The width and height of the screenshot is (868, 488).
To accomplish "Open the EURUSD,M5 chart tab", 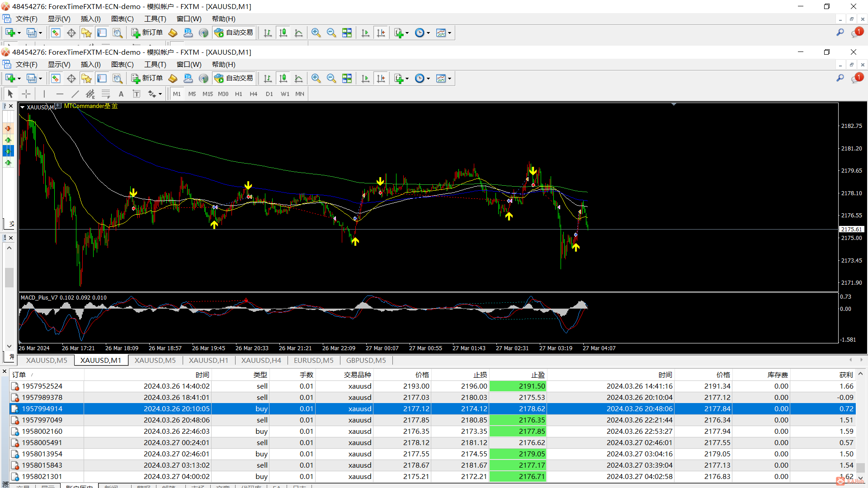I will coord(313,360).
